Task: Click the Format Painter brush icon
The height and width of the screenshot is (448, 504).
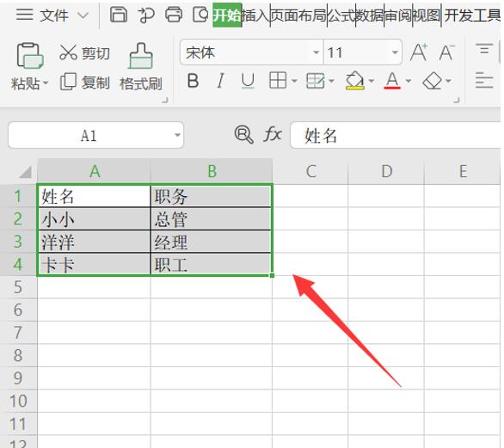Action: [x=141, y=56]
